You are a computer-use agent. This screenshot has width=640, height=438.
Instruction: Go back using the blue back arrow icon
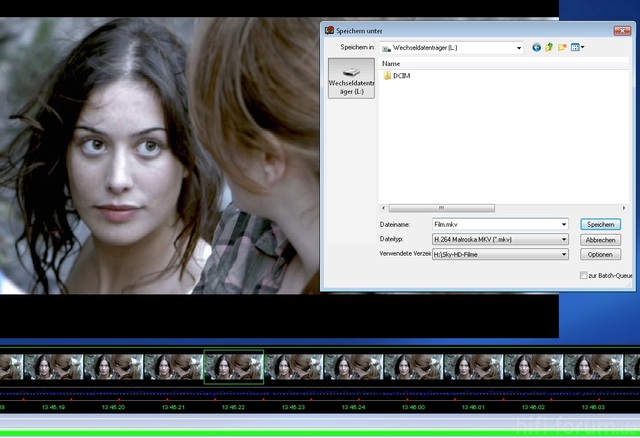point(536,48)
